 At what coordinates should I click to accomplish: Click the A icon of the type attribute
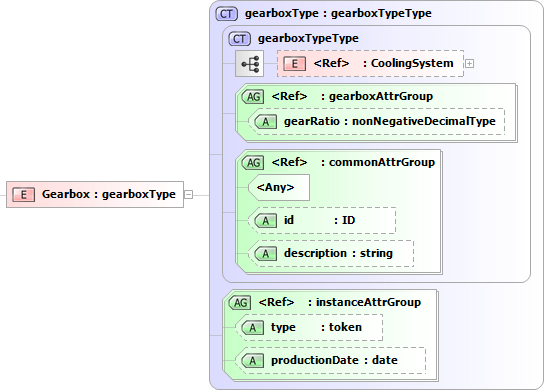[253, 328]
